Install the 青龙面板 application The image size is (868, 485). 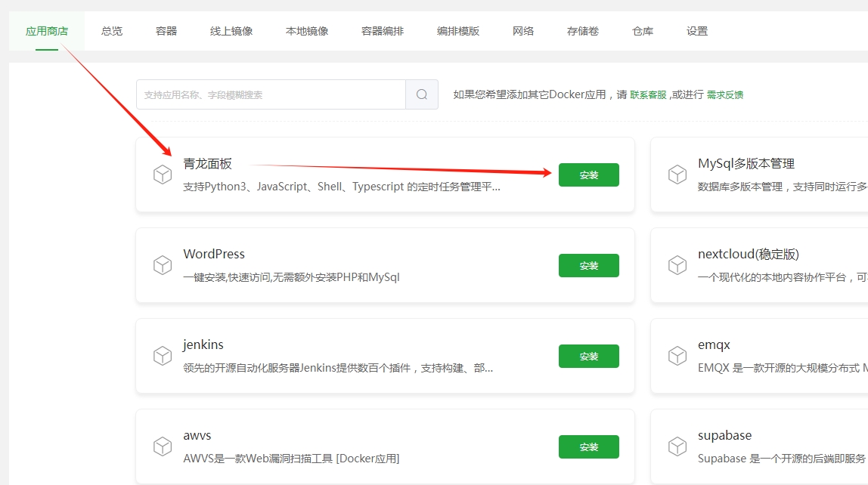click(x=588, y=175)
